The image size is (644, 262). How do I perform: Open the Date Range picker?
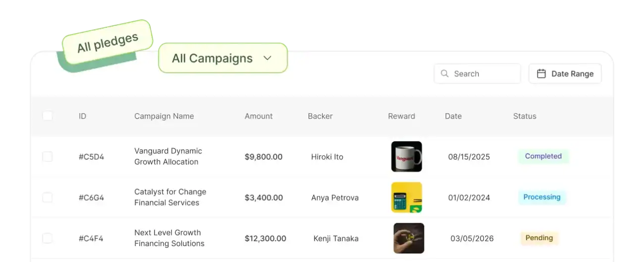pos(565,73)
